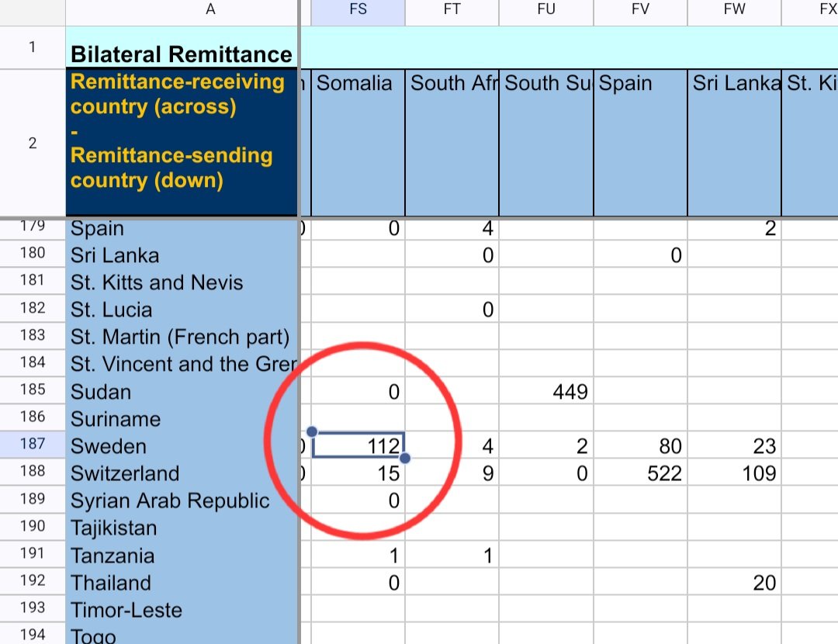
Task: Click the Switzerland South Africa cell value 9
Action: click(x=452, y=473)
